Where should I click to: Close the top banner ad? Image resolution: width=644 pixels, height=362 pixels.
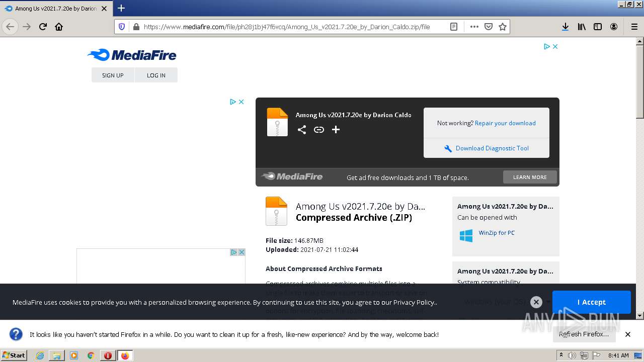555,46
